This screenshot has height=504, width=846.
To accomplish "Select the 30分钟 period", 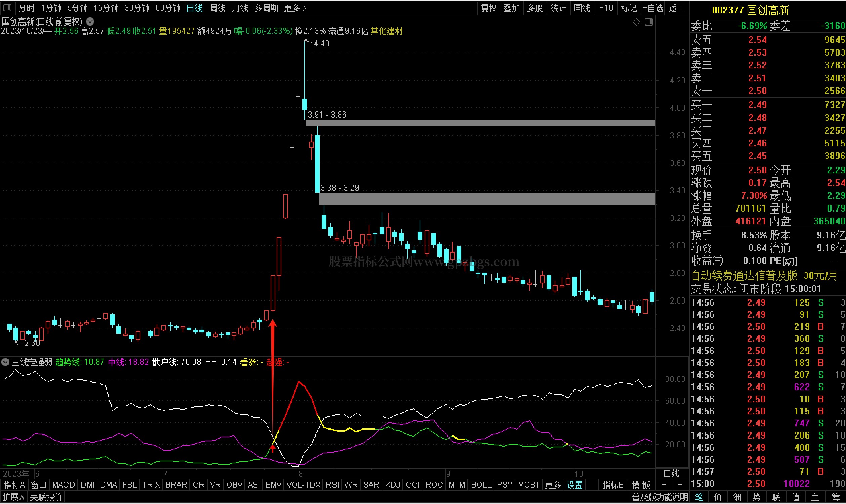I will point(137,8).
